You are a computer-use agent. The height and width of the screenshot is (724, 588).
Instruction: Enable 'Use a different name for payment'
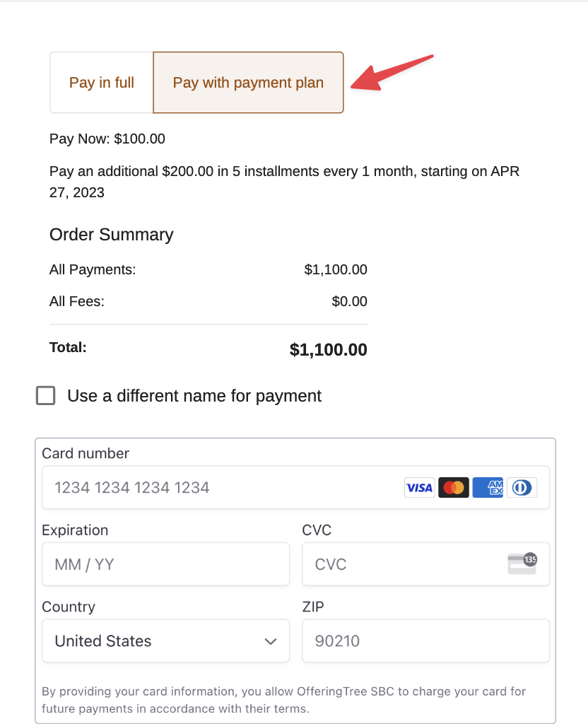(x=45, y=396)
